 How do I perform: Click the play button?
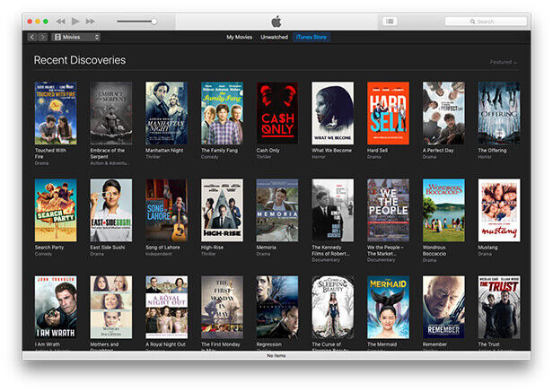pos(75,22)
